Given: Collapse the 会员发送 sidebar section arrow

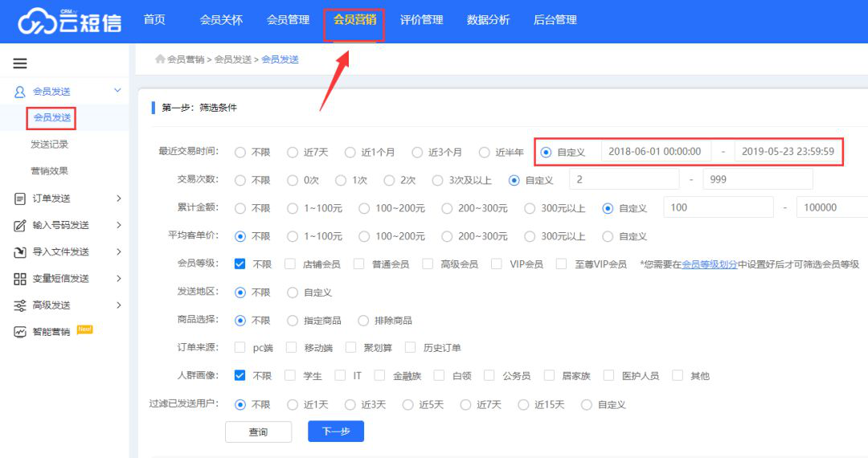Looking at the screenshot, I should pyautogui.click(x=117, y=92).
